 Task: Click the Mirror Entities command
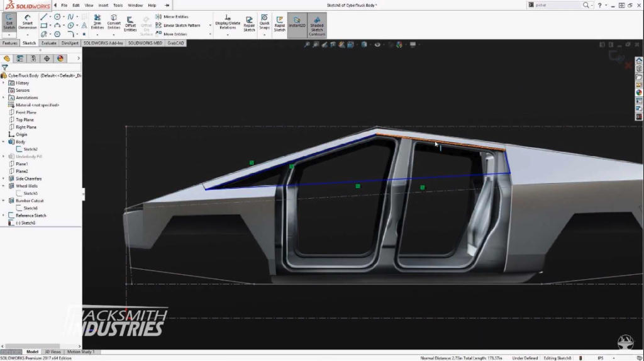[172, 17]
